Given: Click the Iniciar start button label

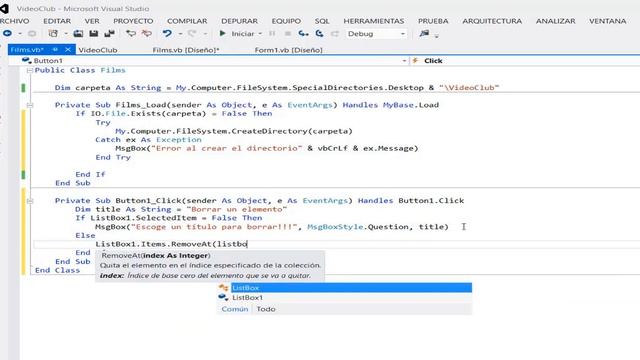Looking at the screenshot, I should (243, 33).
